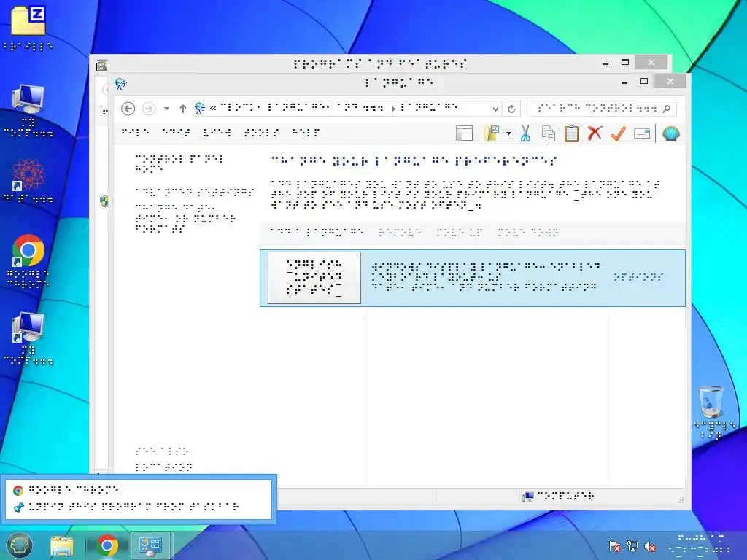Image resolution: width=747 pixels, height=560 pixels.
Task: Open File Explorer from the taskbar
Action: (x=62, y=545)
